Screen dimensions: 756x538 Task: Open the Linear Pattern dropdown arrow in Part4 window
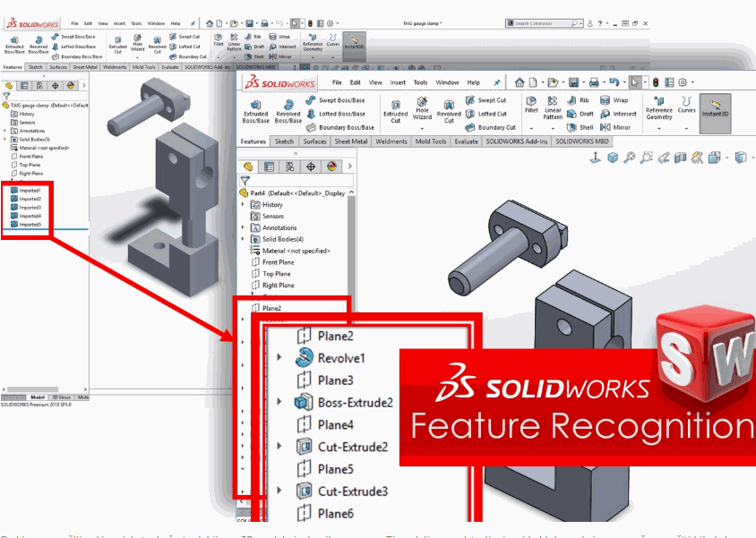[553, 129]
